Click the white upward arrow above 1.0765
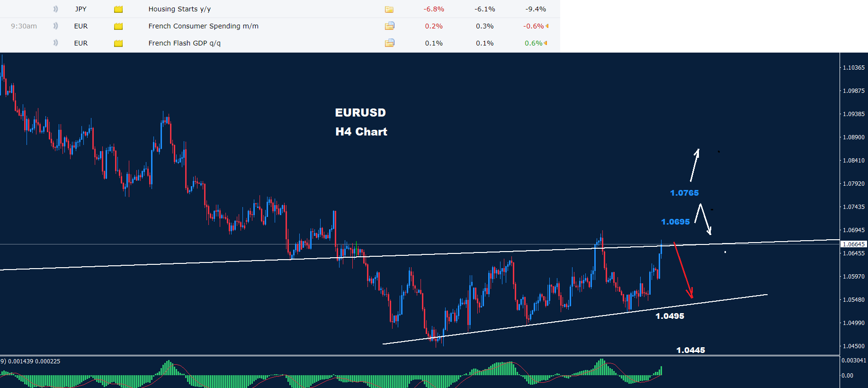Image resolution: width=868 pixels, height=388 pixels. click(695, 165)
